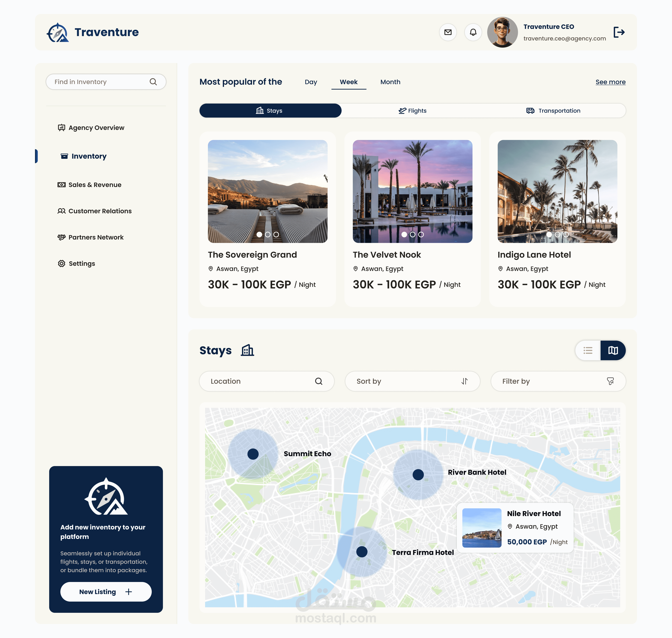The height and width of the screenshot is (638, 672).
Task: Open the mail inbox icon
Action: pyautogui.click(x=448, y=32)
